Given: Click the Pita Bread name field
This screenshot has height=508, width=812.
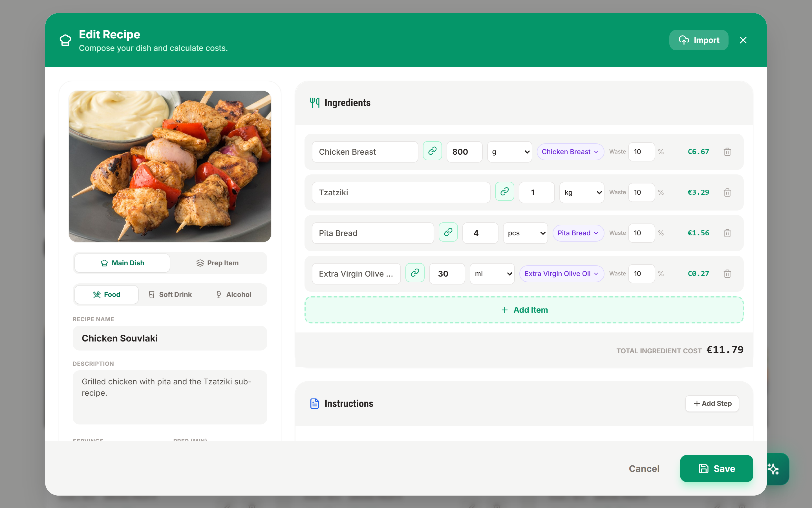Looking at the screenshot, I should [373, 233].
